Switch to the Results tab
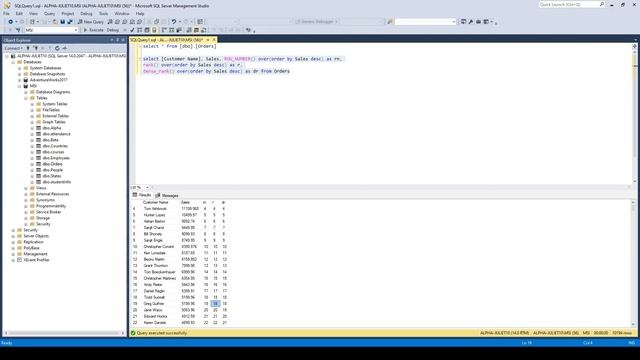 click(142, 195)
